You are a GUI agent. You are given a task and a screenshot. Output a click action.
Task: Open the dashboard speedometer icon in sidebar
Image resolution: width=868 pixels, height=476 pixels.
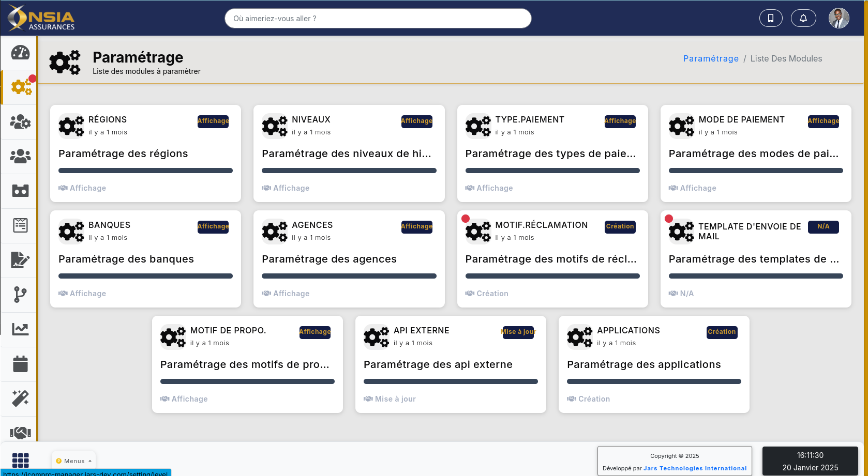20,53
